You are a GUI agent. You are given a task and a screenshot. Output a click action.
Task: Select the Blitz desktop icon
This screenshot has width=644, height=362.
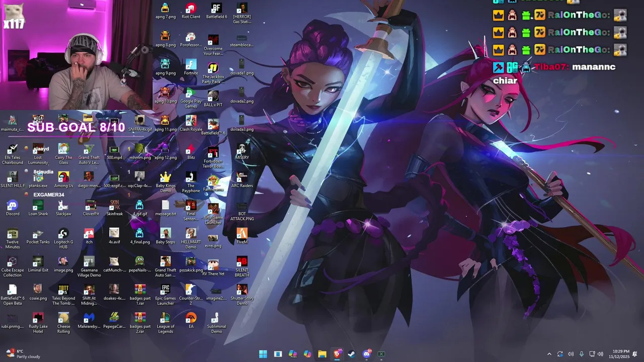click(x=191, y=152)
